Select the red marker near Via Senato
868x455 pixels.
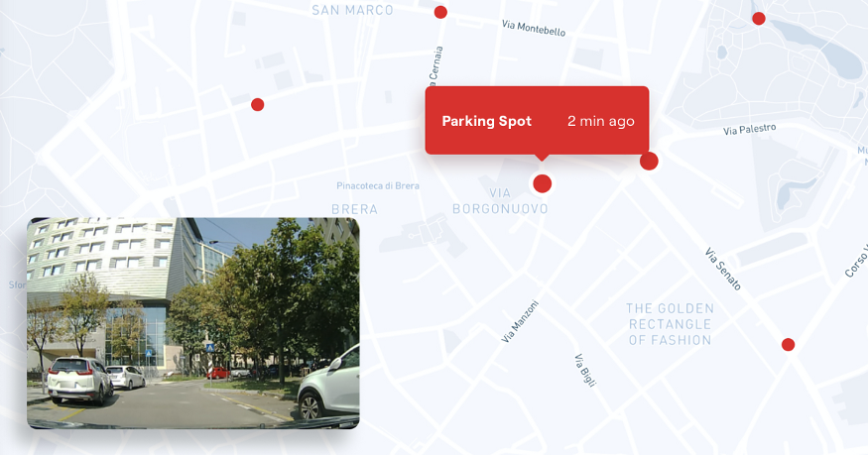(x=789, y=345)
